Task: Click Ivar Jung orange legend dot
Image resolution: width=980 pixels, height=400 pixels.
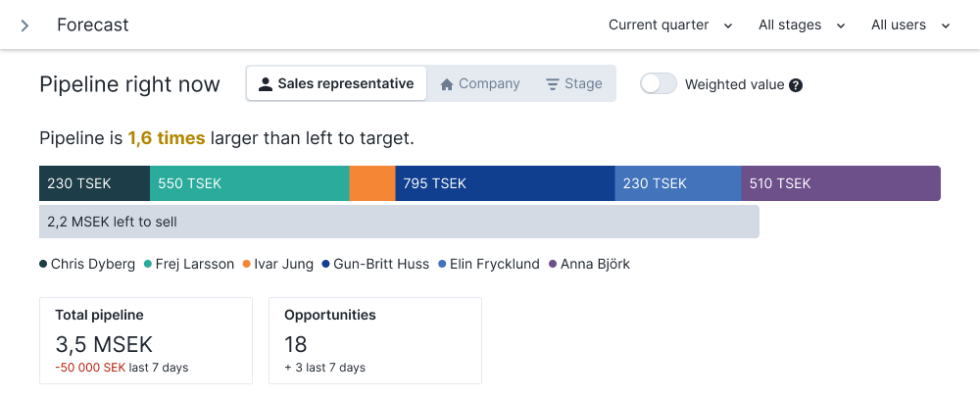Action: click(246, 265)
